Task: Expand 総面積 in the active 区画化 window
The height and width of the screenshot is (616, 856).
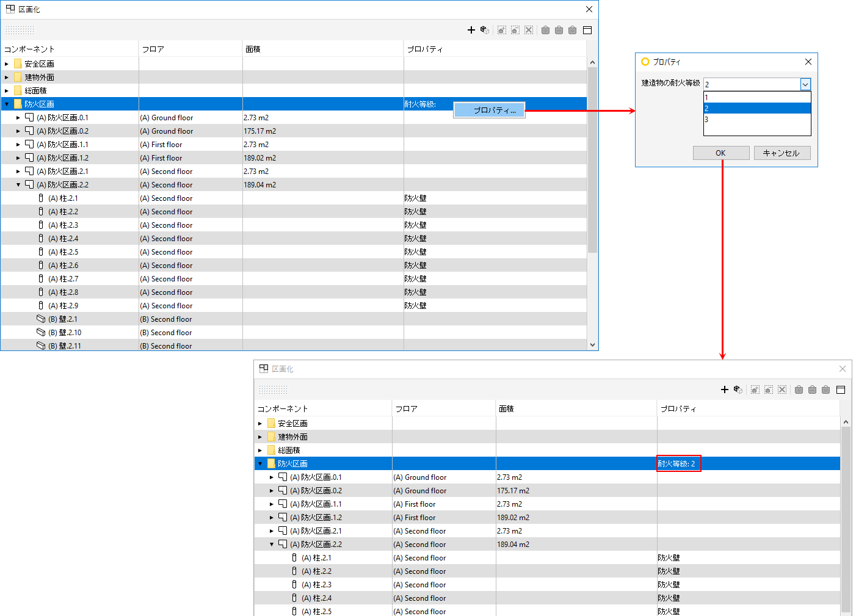Action: 7,90
